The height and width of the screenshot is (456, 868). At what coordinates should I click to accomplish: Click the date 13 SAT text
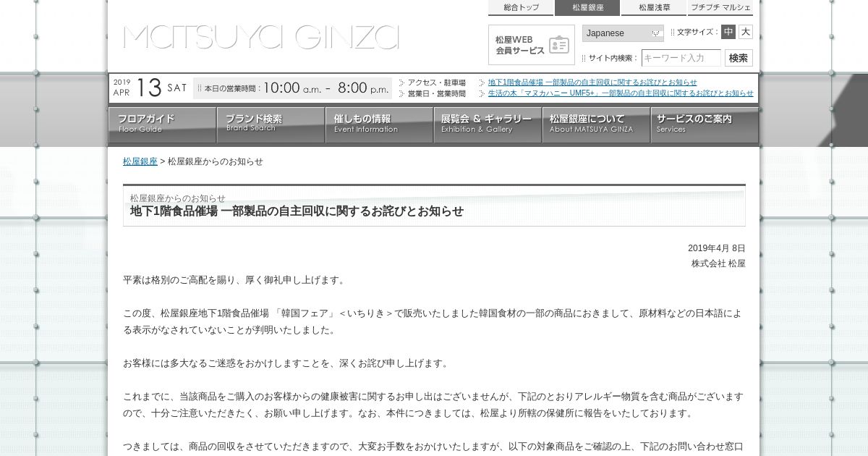161,88
